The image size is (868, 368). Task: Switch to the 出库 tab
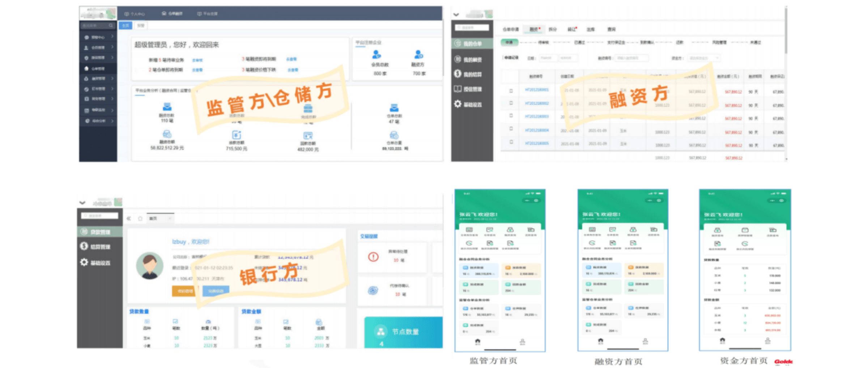[x=590, y=29]
